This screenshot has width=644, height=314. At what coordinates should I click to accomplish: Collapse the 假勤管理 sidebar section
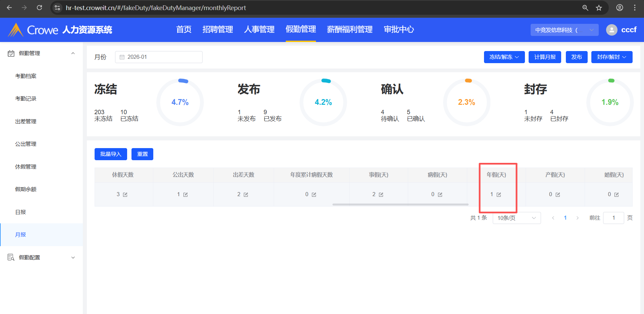[x=73, y=53]
